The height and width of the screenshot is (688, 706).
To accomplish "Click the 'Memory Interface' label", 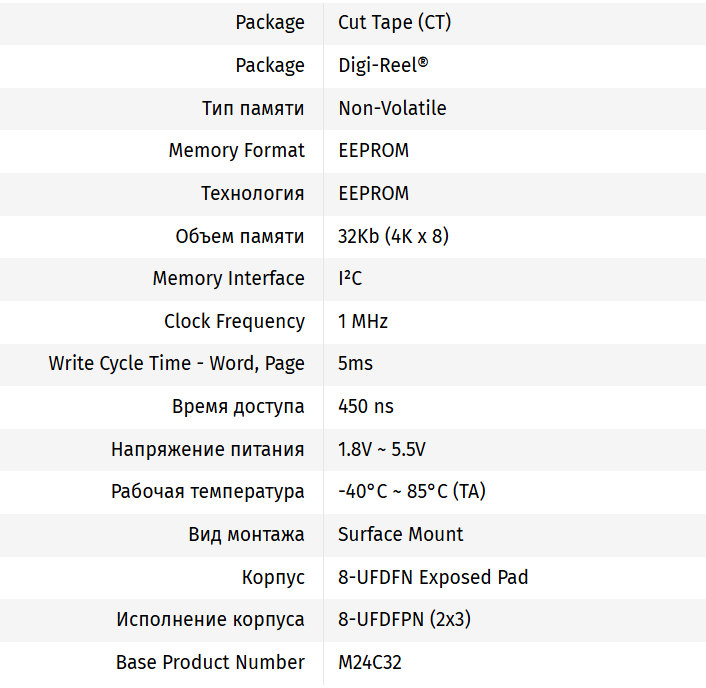I will click(x=228, y=278).
